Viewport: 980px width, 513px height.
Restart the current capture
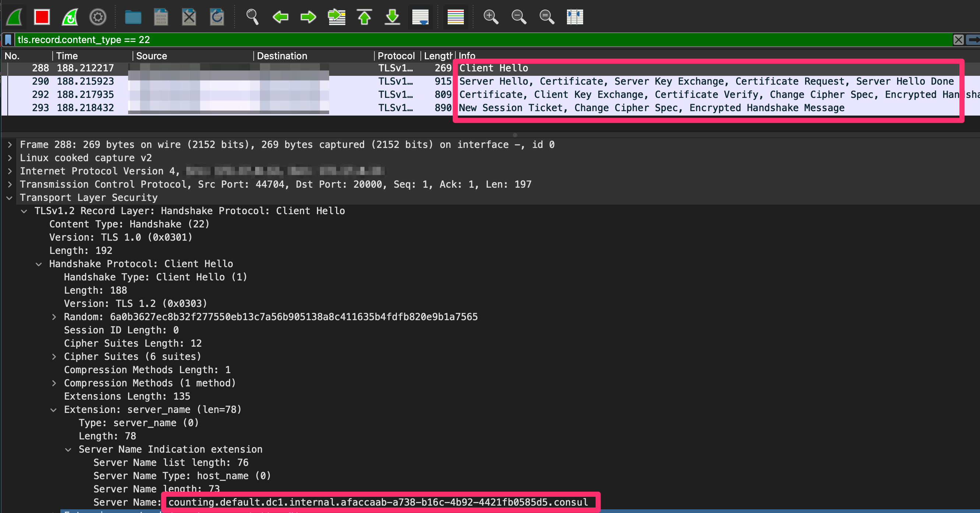coord(70,17)
